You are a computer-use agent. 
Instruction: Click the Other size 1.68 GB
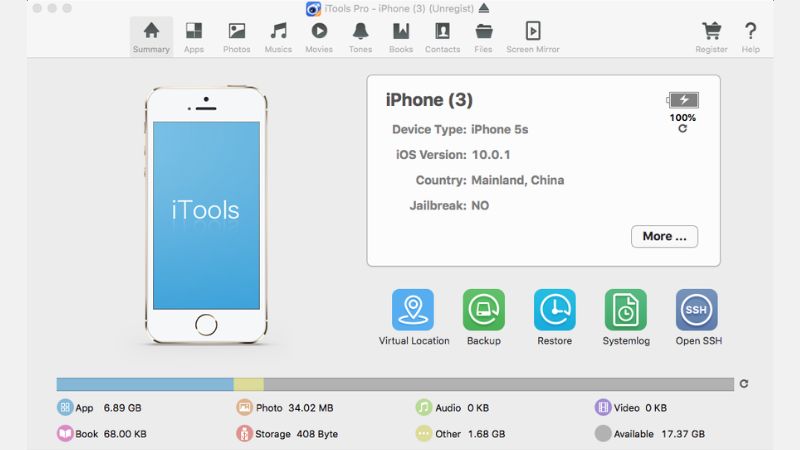486,434
